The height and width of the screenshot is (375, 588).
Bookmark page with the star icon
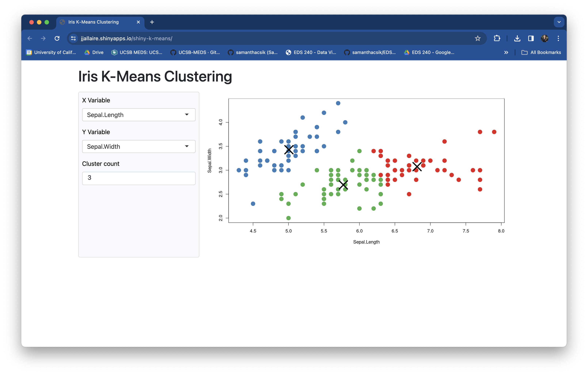(x=478, y=38)
